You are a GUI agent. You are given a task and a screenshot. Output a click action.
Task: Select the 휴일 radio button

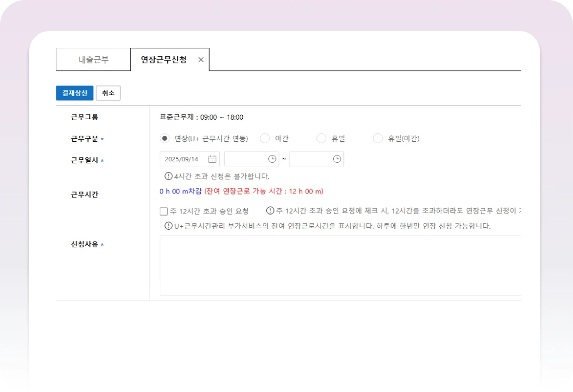tap(321, 139)
